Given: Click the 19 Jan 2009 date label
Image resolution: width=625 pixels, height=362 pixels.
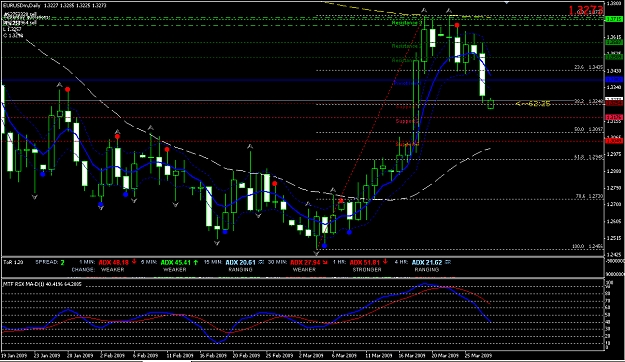Looking at the screenshot, I should click(x=14, y=356).
